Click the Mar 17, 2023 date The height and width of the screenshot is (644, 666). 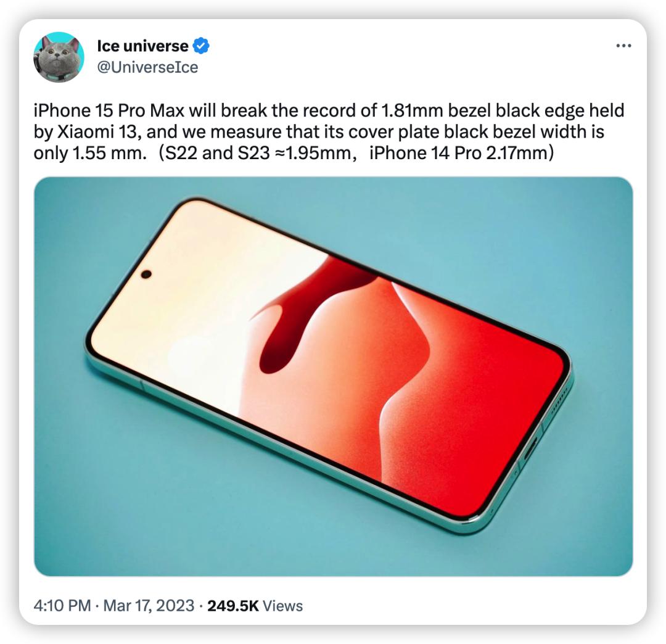(149, 605)
